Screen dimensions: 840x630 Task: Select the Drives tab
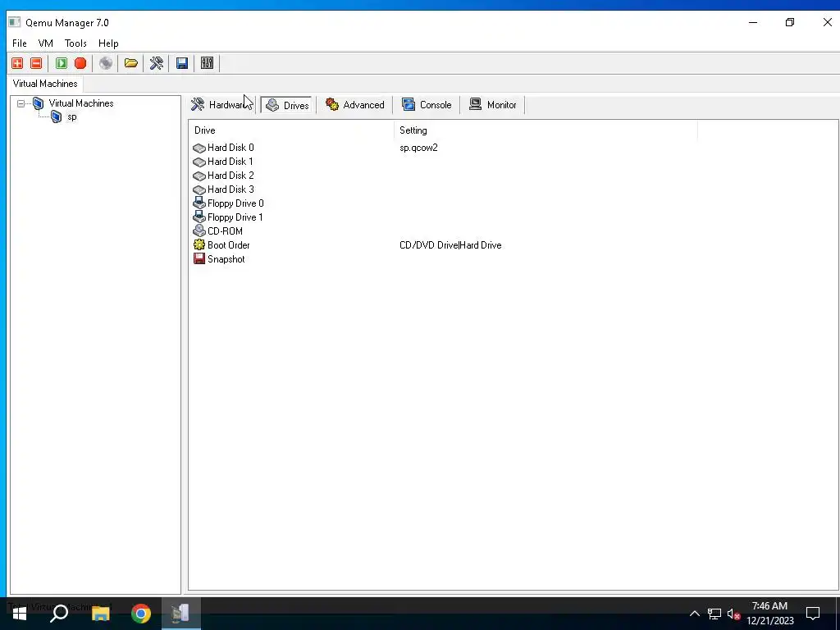pos(287,105)
